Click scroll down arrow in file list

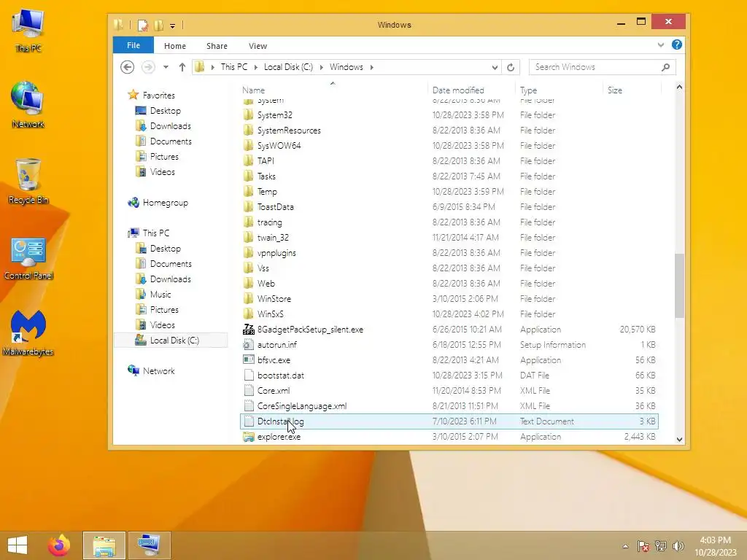tap(679, 440)
